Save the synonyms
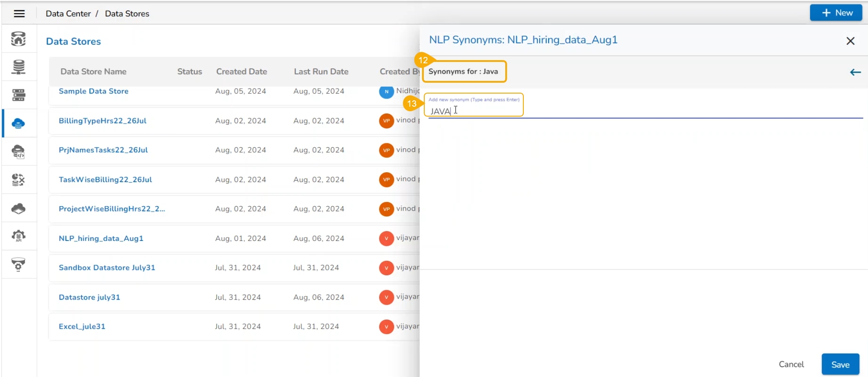Viewport: 868px width, 377px height. 840,364
